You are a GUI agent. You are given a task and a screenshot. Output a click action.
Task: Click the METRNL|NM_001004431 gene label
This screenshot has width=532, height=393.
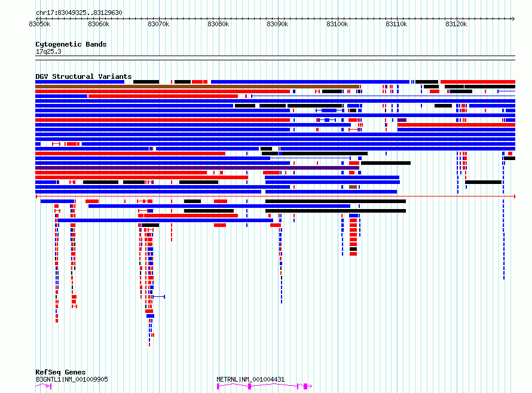(250, 379)
